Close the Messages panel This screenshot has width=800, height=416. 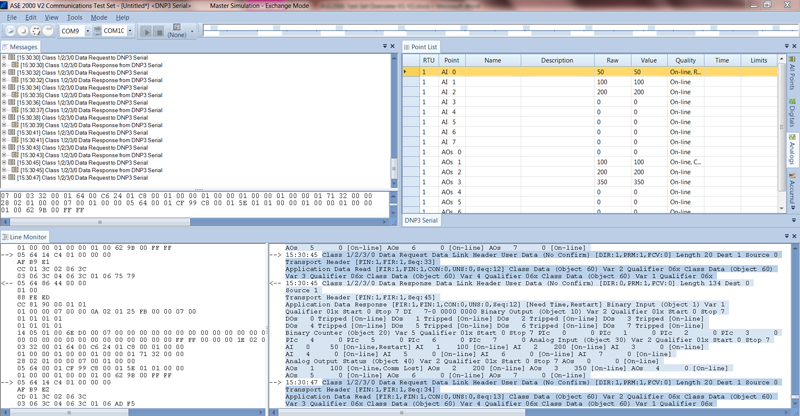pos(393,47)
